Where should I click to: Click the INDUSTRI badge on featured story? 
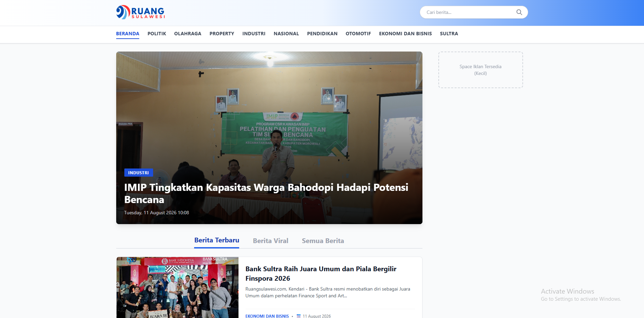click(139, 173)
